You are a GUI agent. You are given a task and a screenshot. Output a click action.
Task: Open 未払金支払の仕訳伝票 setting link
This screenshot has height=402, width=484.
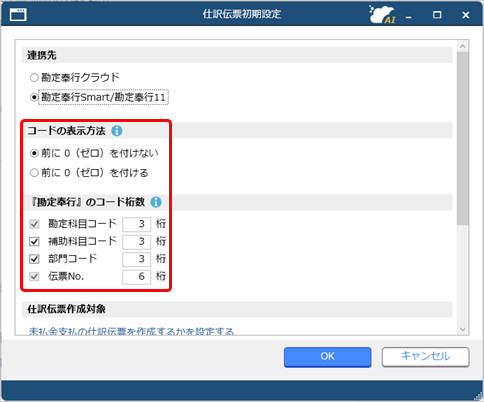pyautogui.click(x=131, y=331)
